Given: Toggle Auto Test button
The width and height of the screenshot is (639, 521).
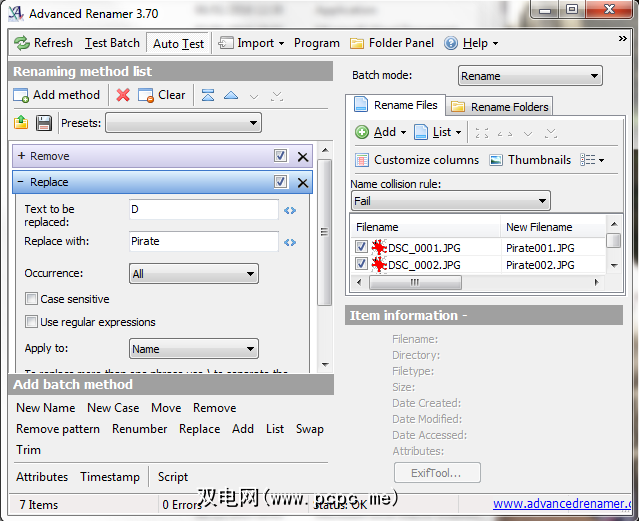Looking at the screenshot, I should [178, 43].
